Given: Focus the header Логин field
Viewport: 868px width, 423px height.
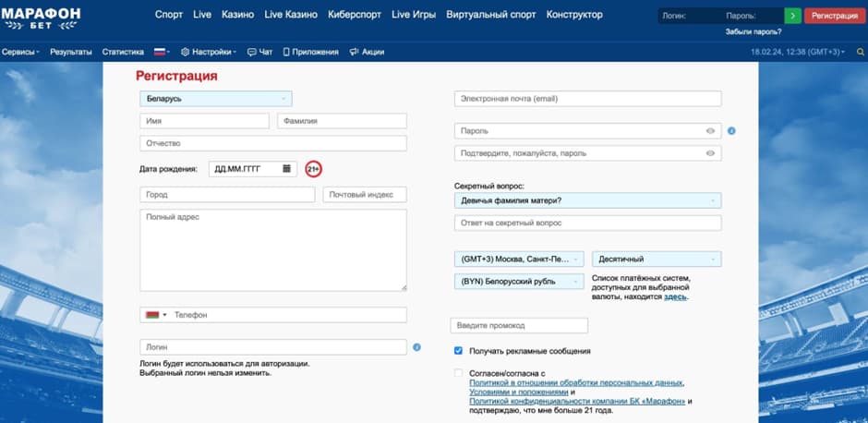Looking at the screenshot, I should [x=689, y=16].
